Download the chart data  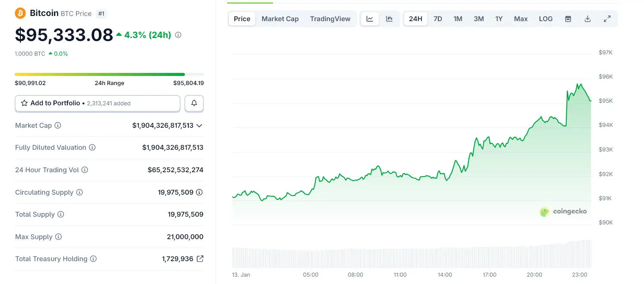[x=587, y=19]
